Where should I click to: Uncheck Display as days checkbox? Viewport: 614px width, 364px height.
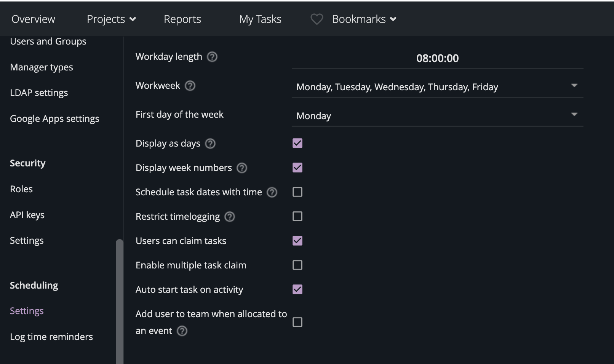click(x=297, y=143)
